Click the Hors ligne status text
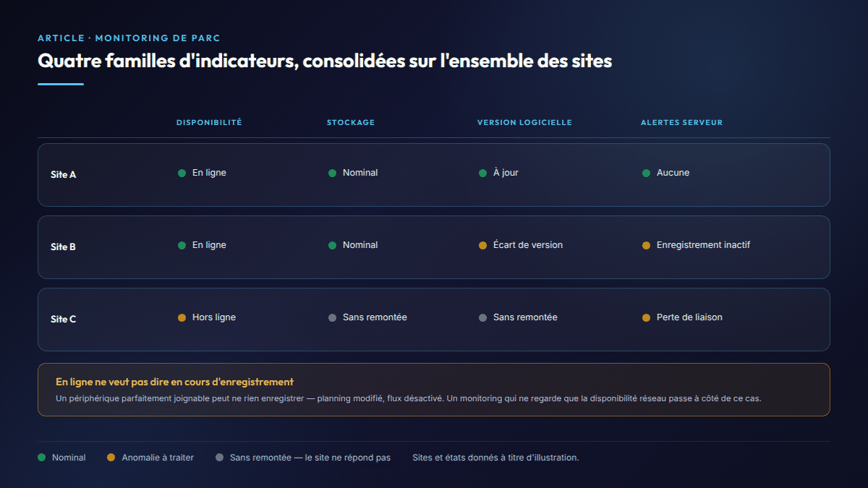Image resolution: width=868 pixels, height=488 pixels. [x=214, y=317]
